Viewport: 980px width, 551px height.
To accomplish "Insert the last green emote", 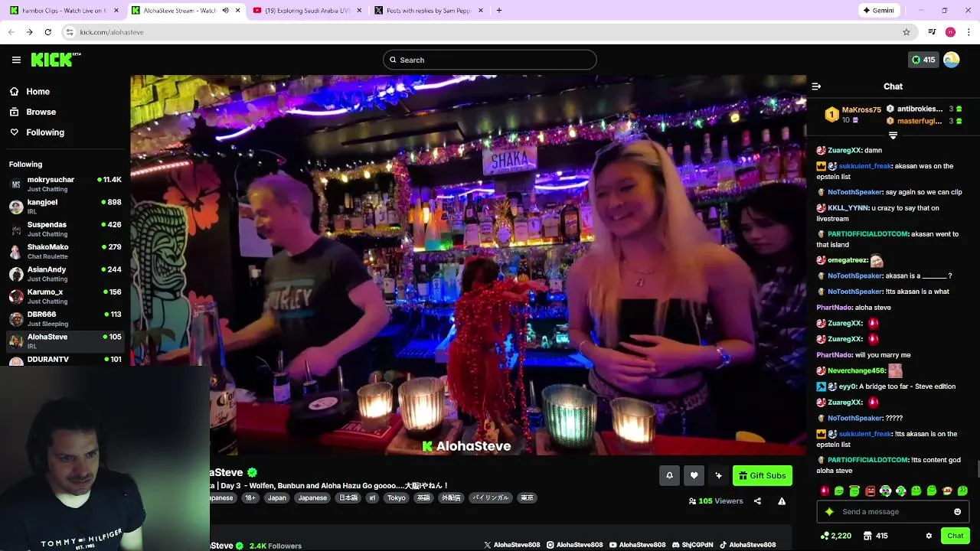I will [x=962, y=491].
